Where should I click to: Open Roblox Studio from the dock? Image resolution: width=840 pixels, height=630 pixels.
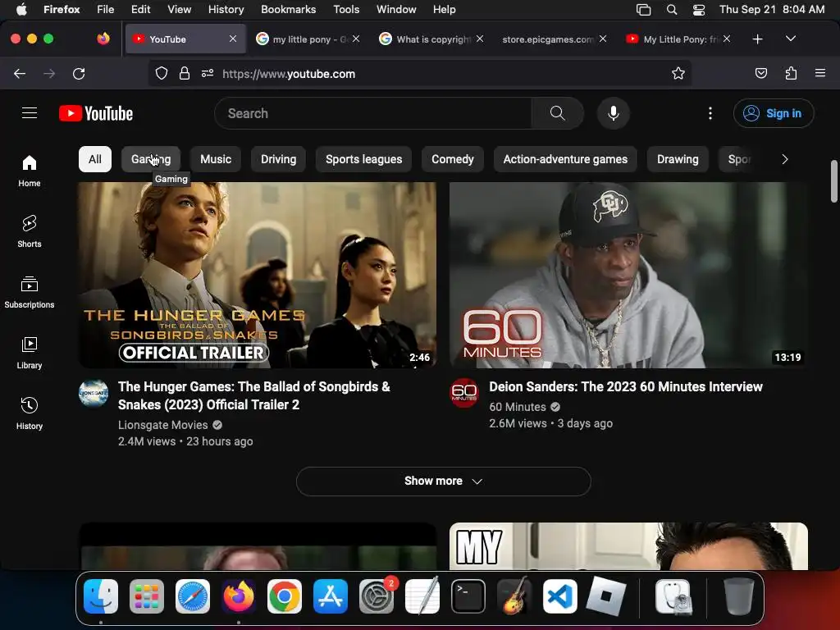606,596
